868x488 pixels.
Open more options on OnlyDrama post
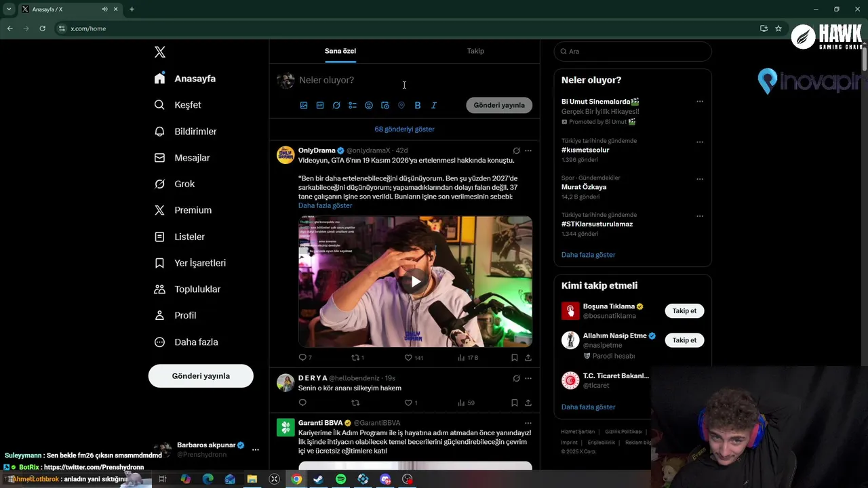tap(528, 150)
